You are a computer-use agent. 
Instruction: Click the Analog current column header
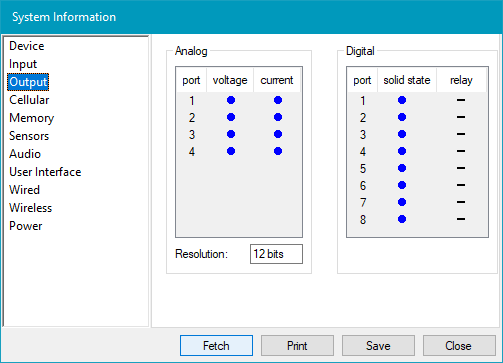pos(277,80)
